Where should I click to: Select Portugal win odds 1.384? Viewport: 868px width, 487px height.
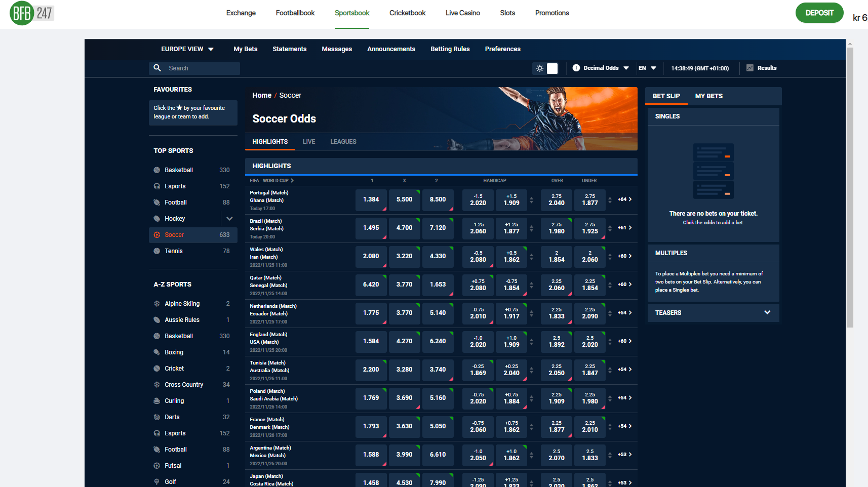[x=371, y=199]
